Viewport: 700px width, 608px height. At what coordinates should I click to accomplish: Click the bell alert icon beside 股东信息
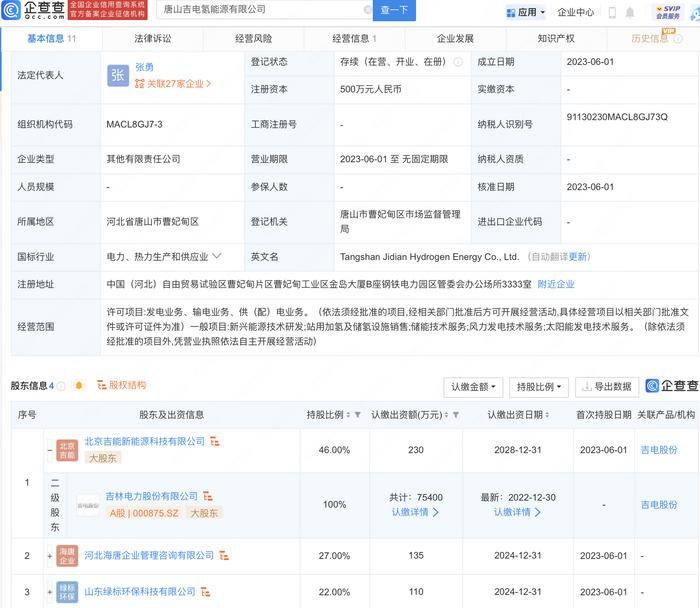pos(79,385)
